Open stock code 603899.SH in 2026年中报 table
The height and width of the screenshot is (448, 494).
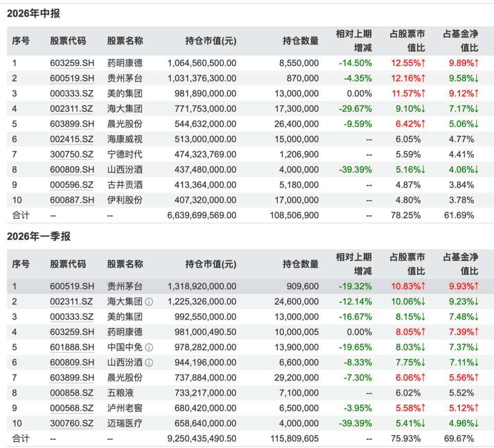(x=72, y=124)
